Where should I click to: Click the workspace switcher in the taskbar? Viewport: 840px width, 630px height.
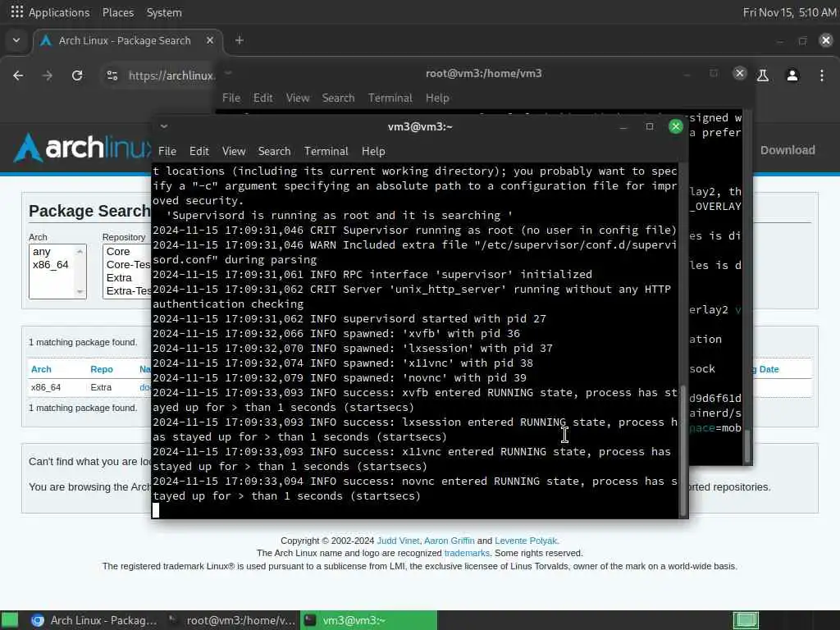pyautogui.click(x=746, y=620)
